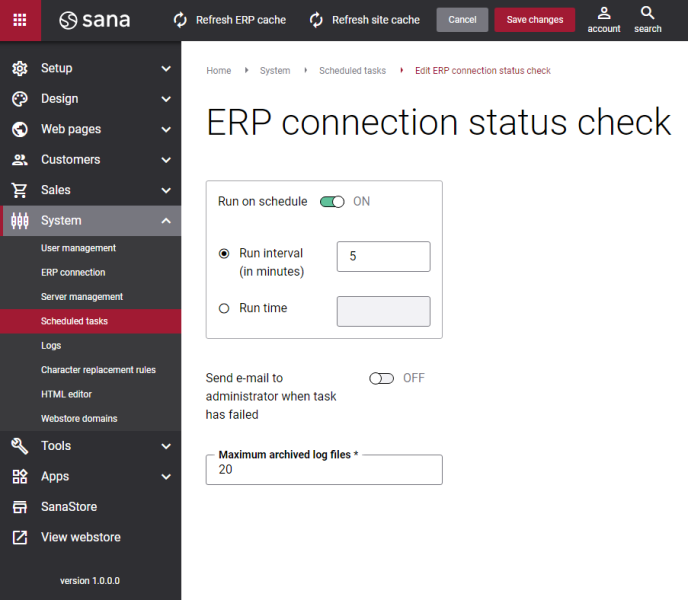This screenshot has width=688, height=600.
Task: Click Scheduled tasks breadcrumb link
Action: (x=352, y=71)
